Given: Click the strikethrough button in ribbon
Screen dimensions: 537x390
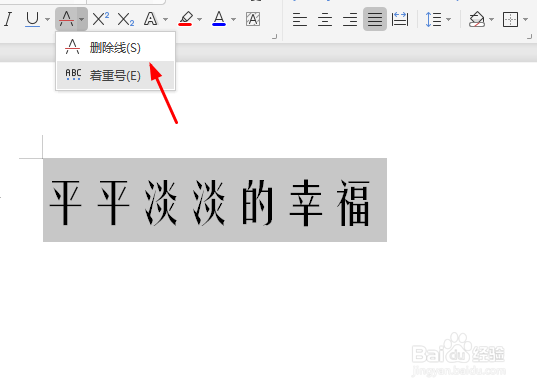Looking at the screenshot, I should pyautogui.click(x=66, y=19).
